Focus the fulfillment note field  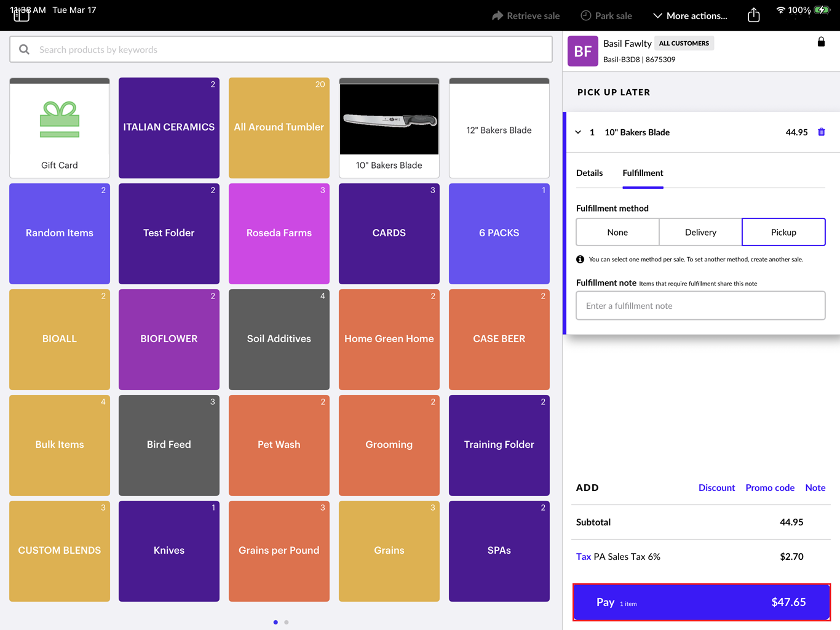[x=700, y=306]
